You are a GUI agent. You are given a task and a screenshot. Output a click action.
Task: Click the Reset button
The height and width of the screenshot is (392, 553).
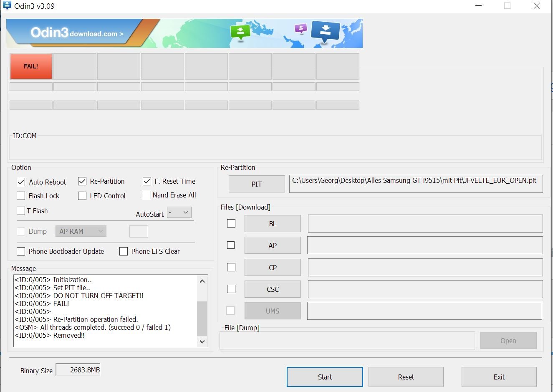pos(406,377)
